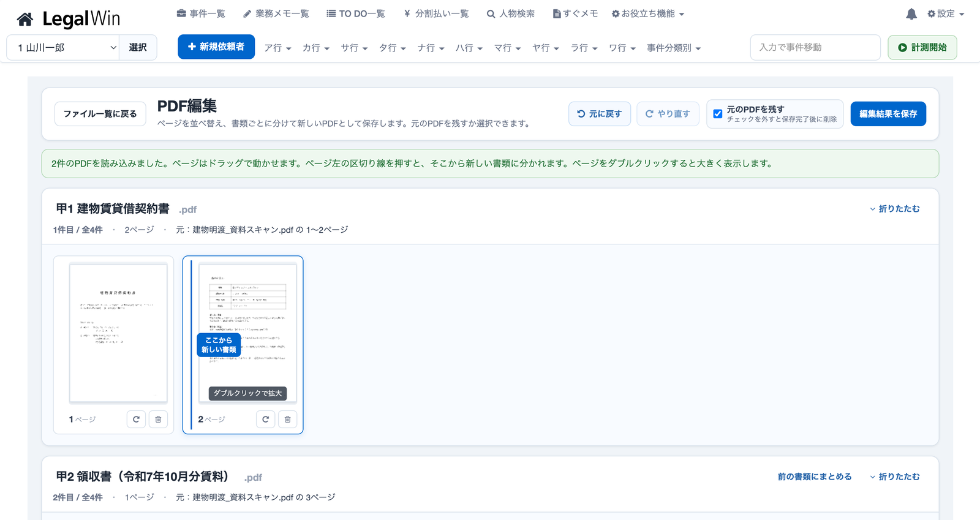Viewport: 980px width, 520px height.
Task: Open 分割払い一覧 page
Action: (x=436, y=13)
